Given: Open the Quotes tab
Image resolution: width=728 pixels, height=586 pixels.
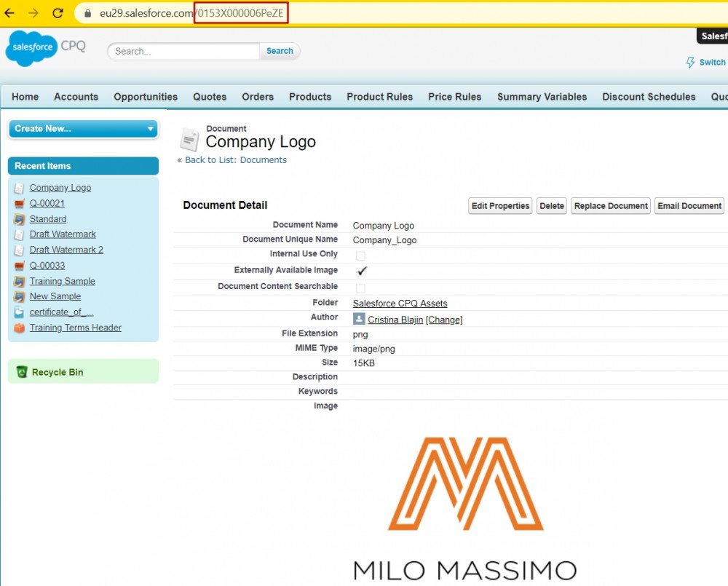Looking at the screenshot, I should [x=210, y=97].
